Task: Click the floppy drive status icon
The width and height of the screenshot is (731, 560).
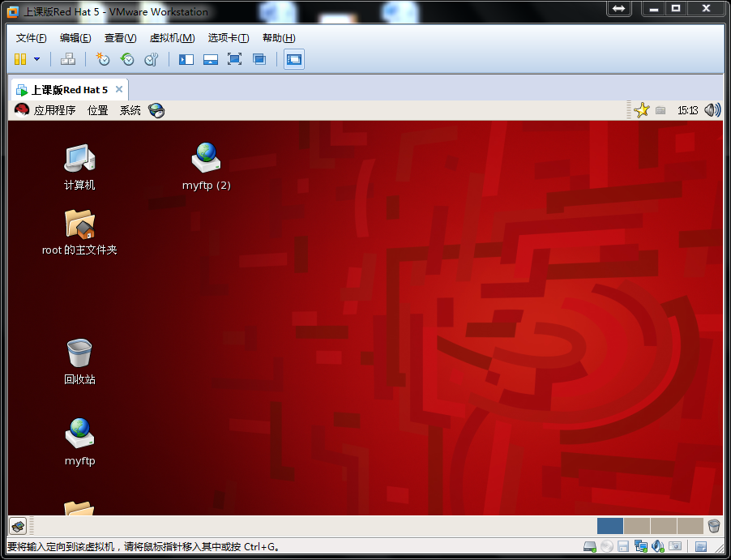Action: tap(624, 546)
